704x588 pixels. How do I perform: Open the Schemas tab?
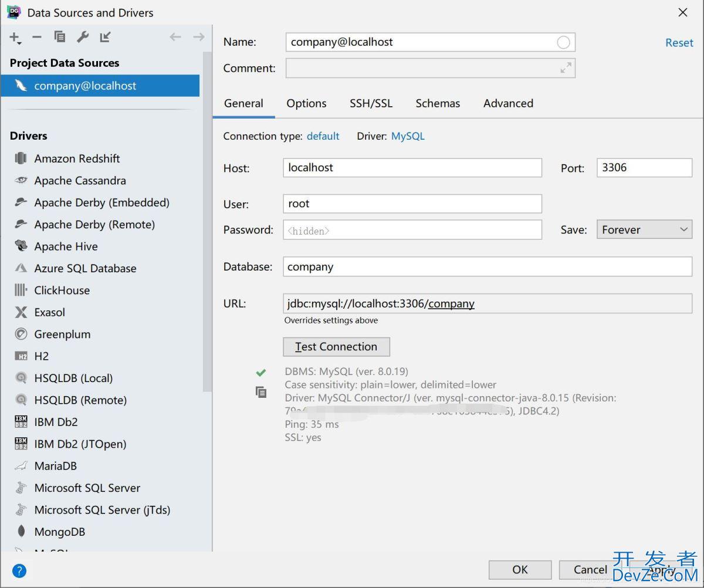pos(438,103)
